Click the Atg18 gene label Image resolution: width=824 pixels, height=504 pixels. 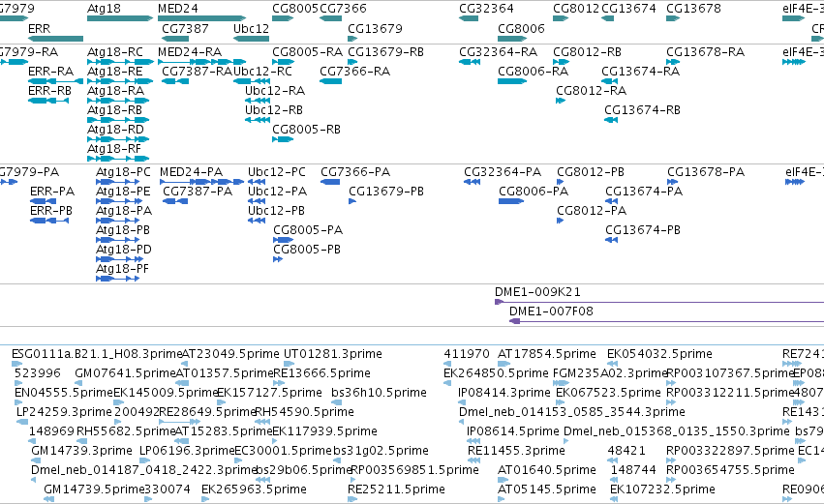pyautogui.click(x=104, y=9)
